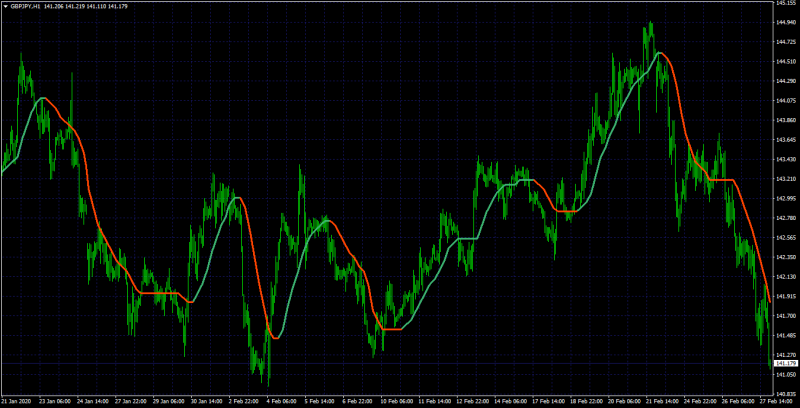Click the 143.860 price scale label
The image size is (800, 408).
[786, 120]
